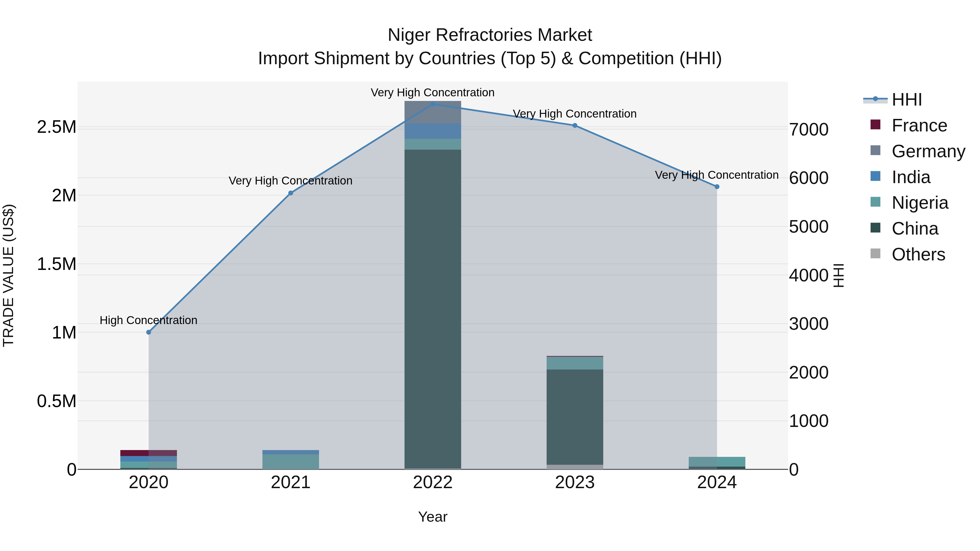Select the 2021 HHI data point
This screenshot has height=551, width=980.
coord(291,193)
